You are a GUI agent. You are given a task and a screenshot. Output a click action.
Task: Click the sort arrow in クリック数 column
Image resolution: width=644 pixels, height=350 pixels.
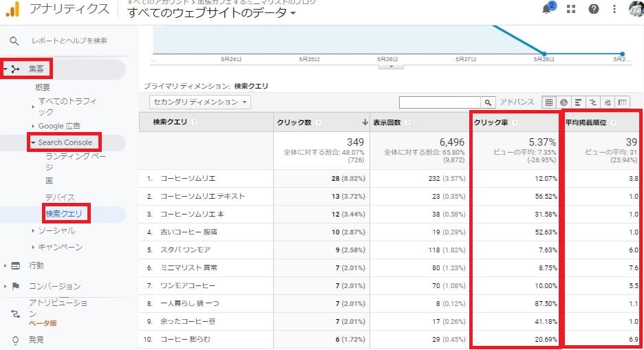click(365, 122)
